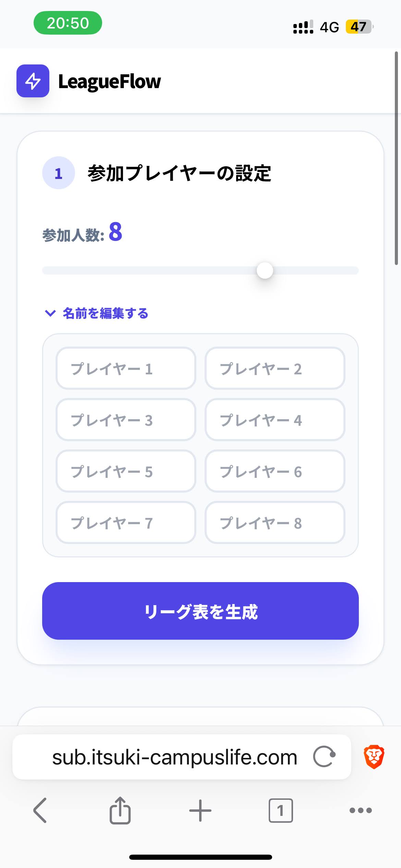Click the リーグ表を生成 button

[200, 611]
